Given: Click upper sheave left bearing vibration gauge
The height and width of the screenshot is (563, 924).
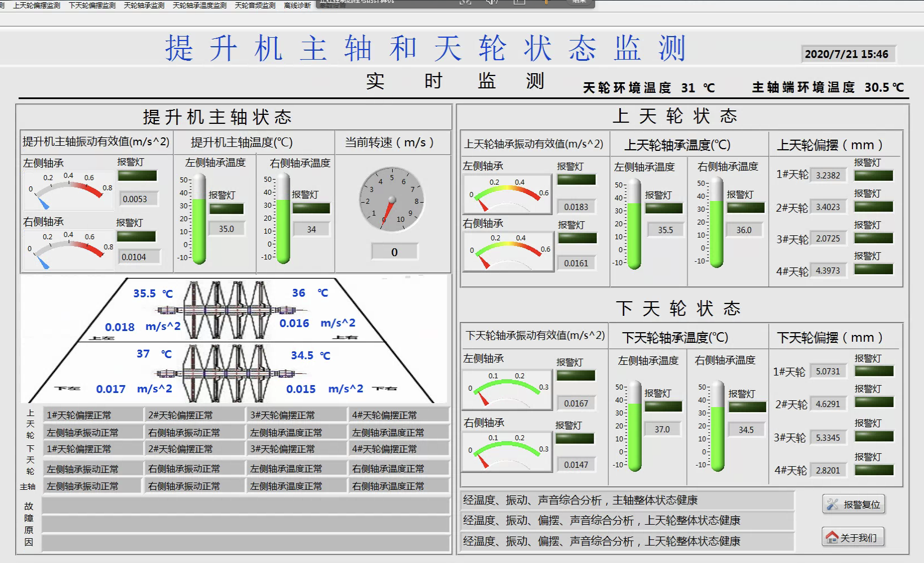Looking at the screenshot, I should point(507,195).
